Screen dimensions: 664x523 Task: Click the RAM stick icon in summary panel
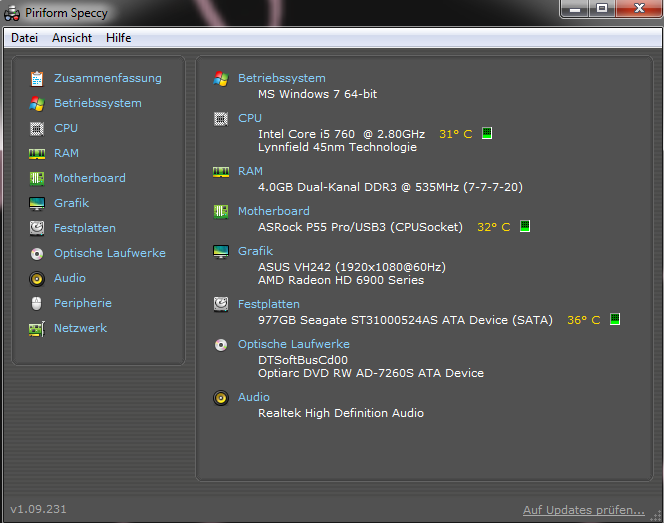tap(221, 172)
